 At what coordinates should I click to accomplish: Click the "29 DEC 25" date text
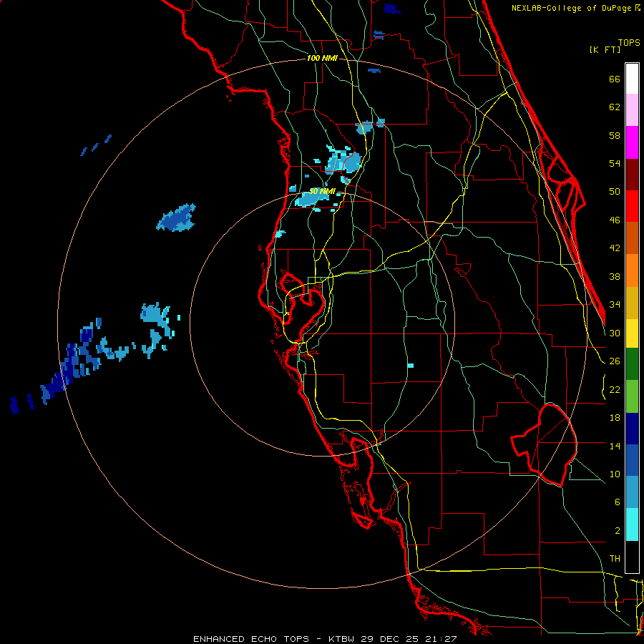[x=390, y=639]
